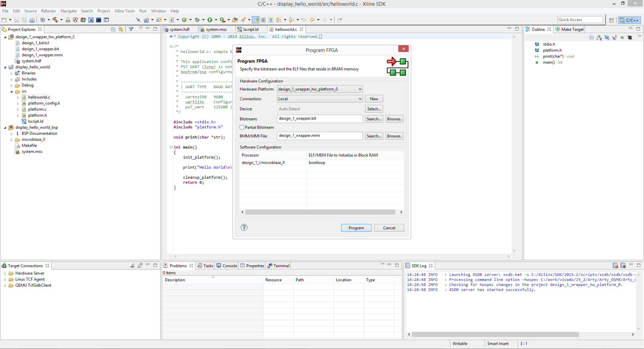
Task: Click the Project Explorer filter funnel icon
Action: pos(131,29)
